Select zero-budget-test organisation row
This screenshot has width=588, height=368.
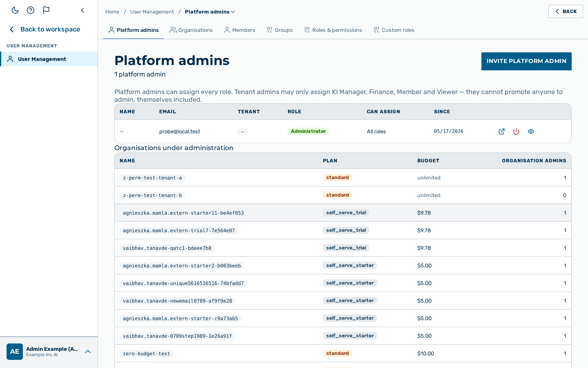click(343, 353)
